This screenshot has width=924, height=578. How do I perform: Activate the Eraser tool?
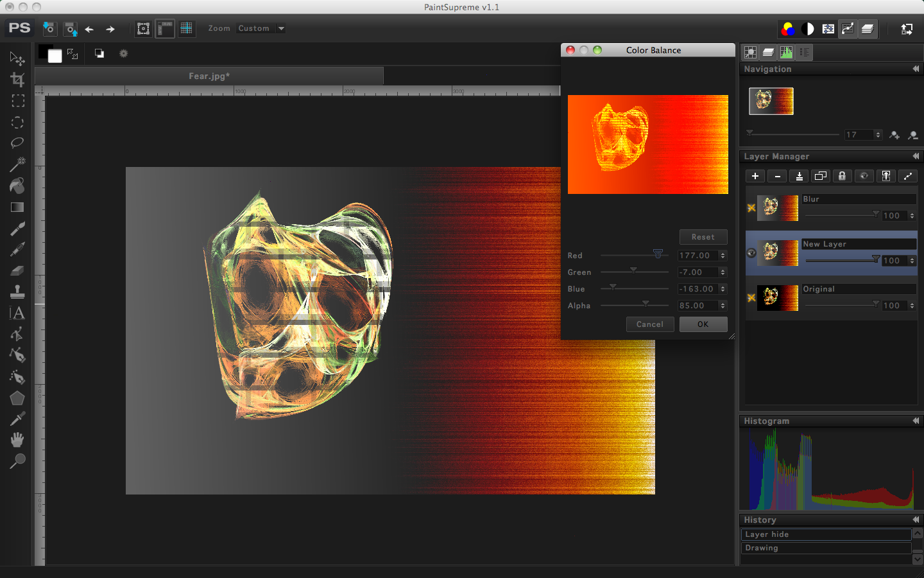click(17, 270)
